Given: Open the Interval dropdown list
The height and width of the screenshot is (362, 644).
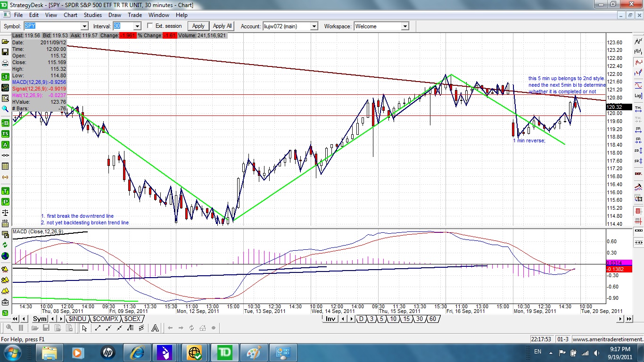Looking at the screenshot, I should 137,26.
